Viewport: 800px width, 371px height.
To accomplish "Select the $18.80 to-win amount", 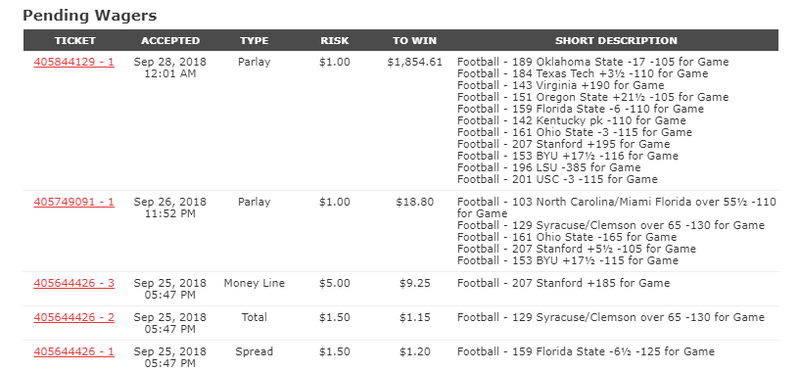I will tap(415, 202).
